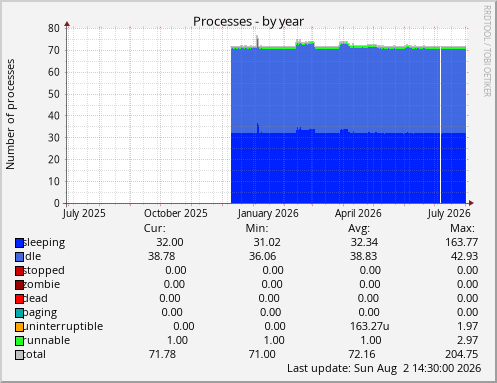Click the 'Cur:' column header
Image resolution: width=497 pixels, height=383 pixels.
pos(154,228)
